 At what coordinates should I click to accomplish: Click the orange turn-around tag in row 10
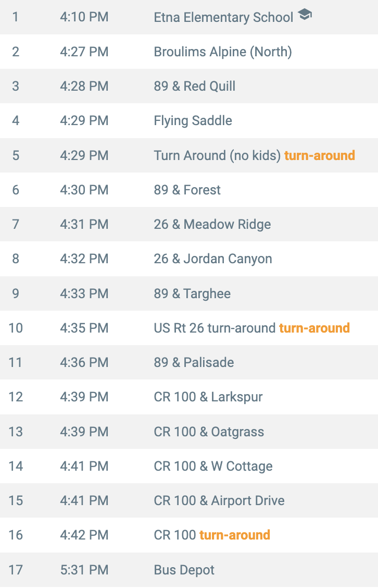[x=314, y=328]
